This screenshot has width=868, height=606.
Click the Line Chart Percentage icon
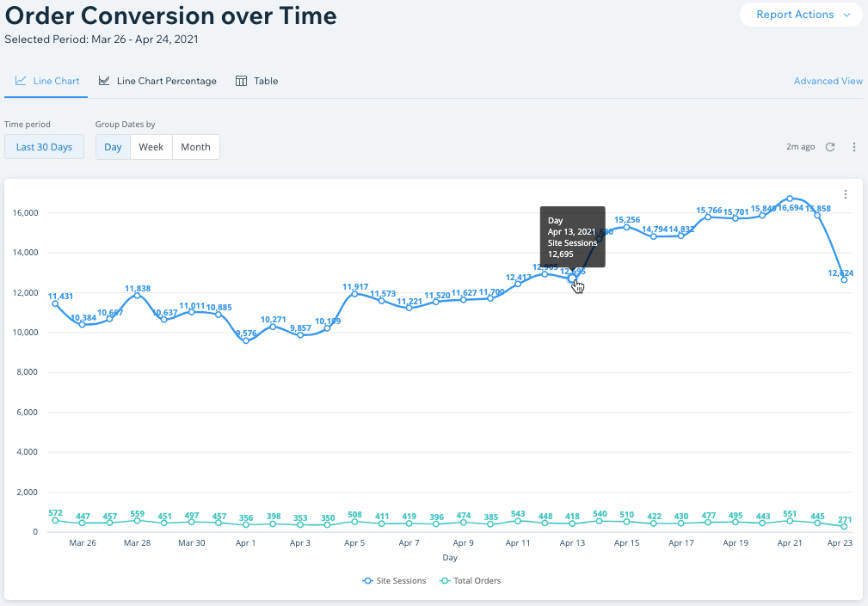click(104, 81)
